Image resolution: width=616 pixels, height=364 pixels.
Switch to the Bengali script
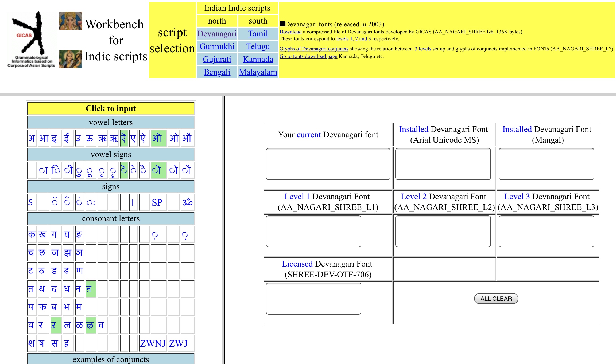pos(217,72)
